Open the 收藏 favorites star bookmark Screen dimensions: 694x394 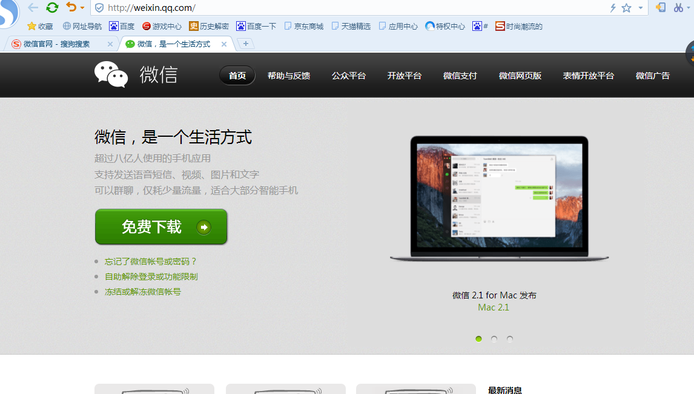(x=40, y=27)
